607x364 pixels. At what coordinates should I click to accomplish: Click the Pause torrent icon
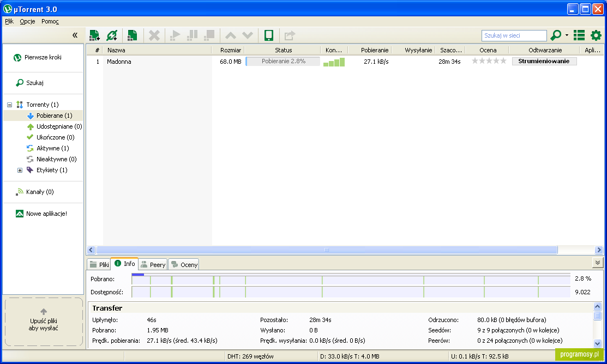click(192, 35)
